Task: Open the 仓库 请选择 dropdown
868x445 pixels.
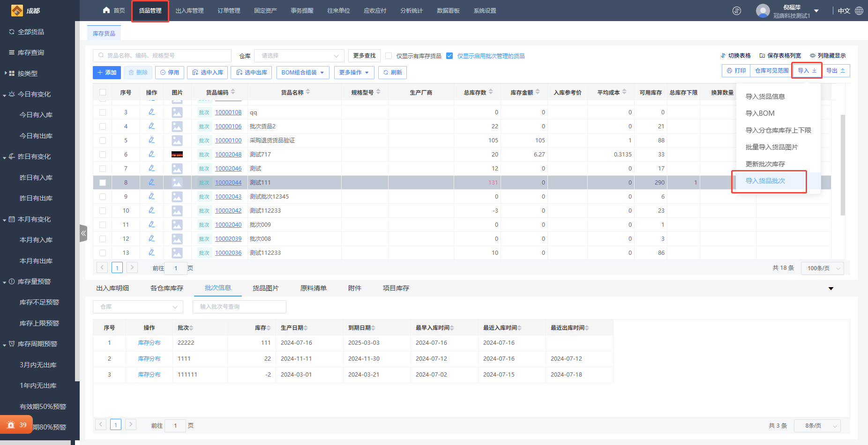Action: [299, 56]
